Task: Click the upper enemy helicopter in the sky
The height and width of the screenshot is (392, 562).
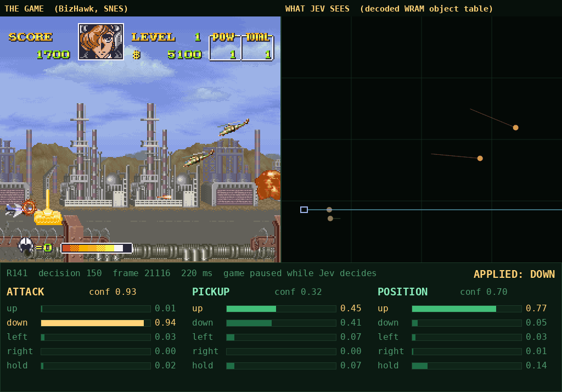Action: (x=233, y=127)
